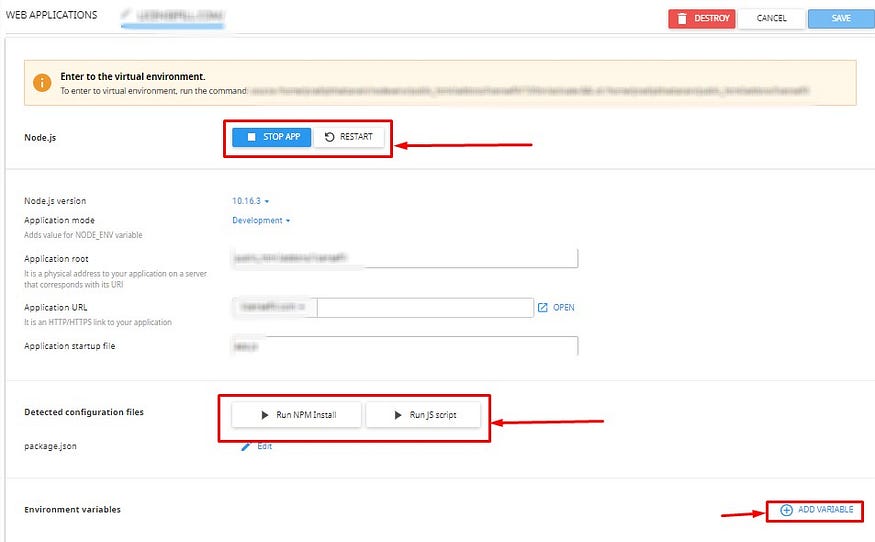Run NPM Install
The image size is (875, 542).
296,414
